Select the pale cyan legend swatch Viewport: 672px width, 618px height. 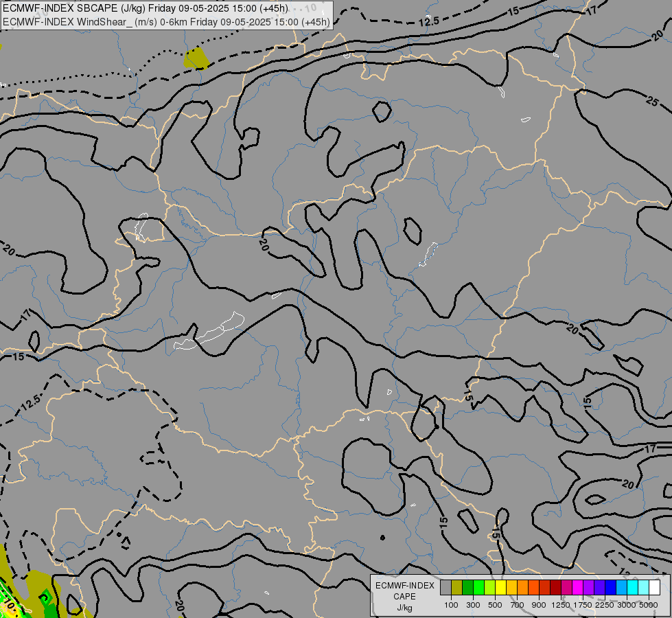pyautogui.click(x=644, y=588)
